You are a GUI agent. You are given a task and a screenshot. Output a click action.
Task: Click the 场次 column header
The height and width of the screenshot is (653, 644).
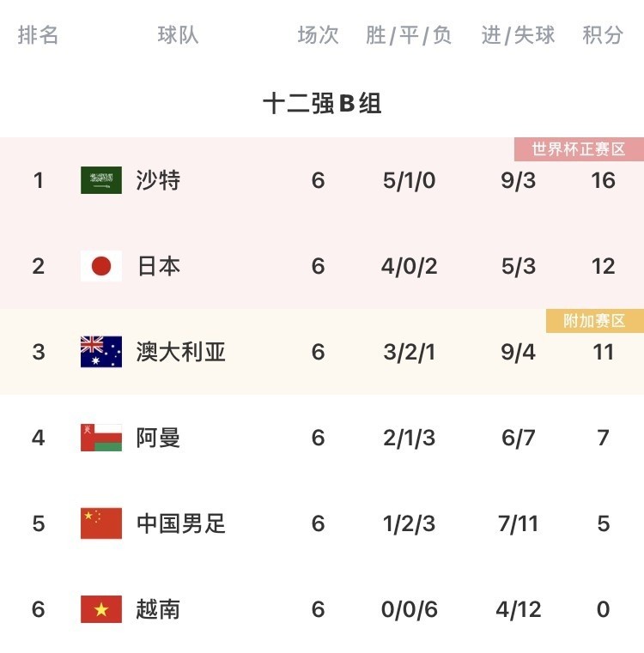318,35
